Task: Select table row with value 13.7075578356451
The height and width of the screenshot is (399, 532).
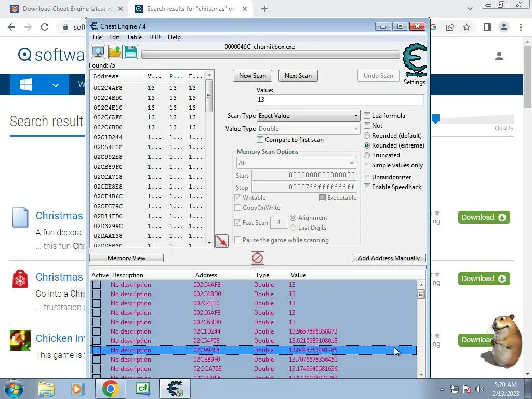Action: 253,360
